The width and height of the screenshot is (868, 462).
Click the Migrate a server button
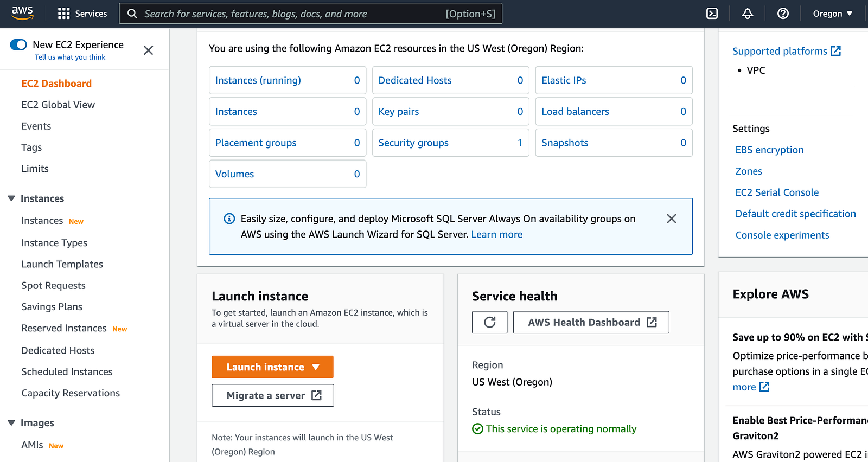273,395
